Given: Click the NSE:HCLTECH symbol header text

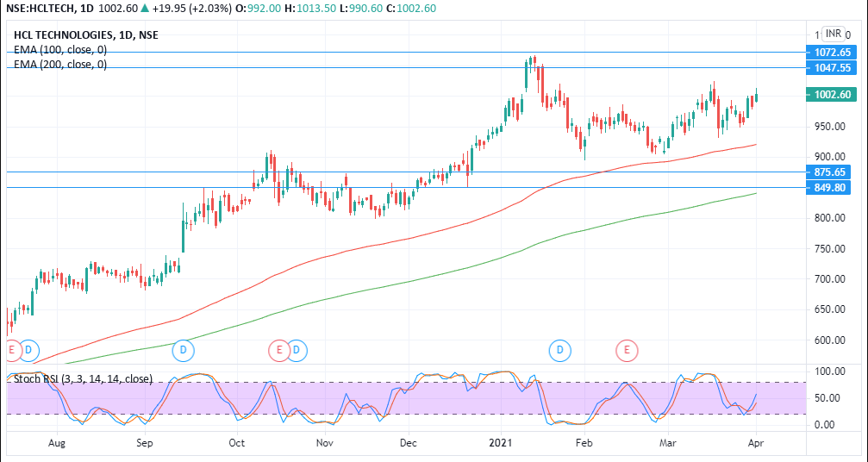Looking at the screenshot, I should click(x=34, y=8).
